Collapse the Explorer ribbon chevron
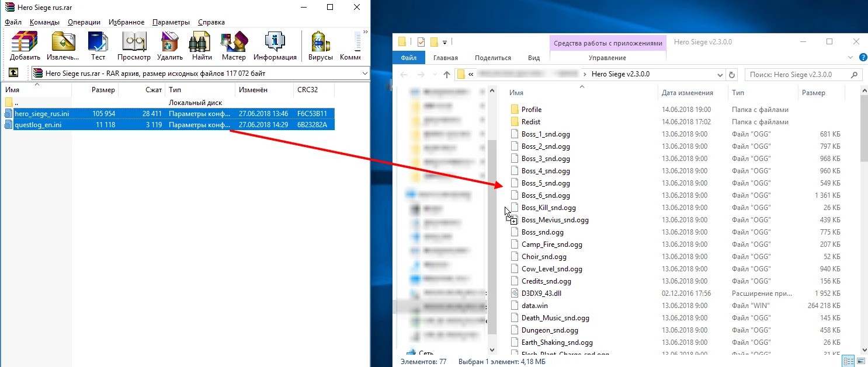The height and width of the screenshot is (367, 868). [850, 58]
